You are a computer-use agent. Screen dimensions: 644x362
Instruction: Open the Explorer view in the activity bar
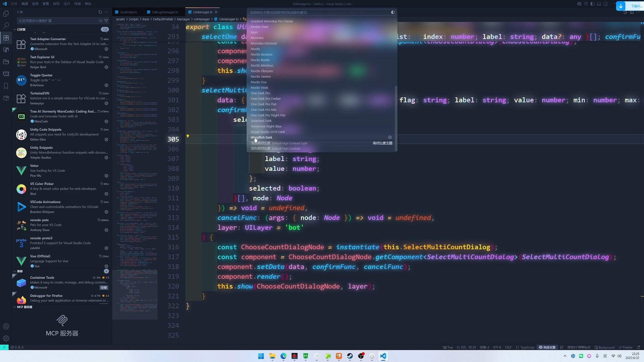6,14
